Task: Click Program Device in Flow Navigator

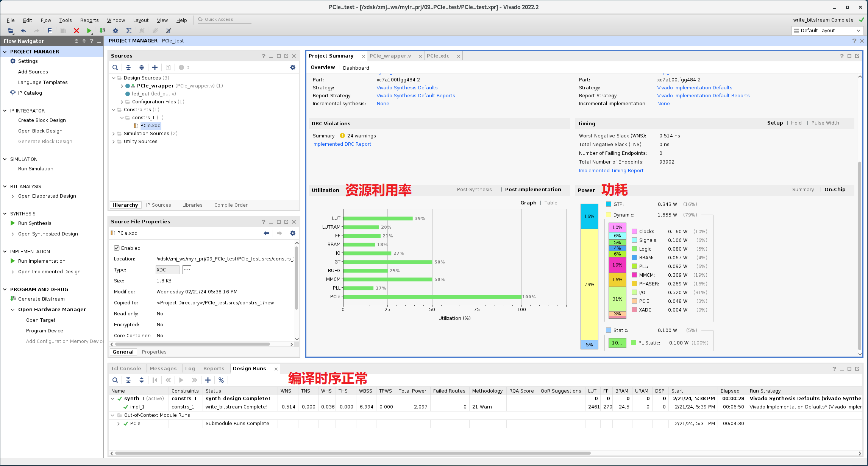Action: click(x=44, y=330)
